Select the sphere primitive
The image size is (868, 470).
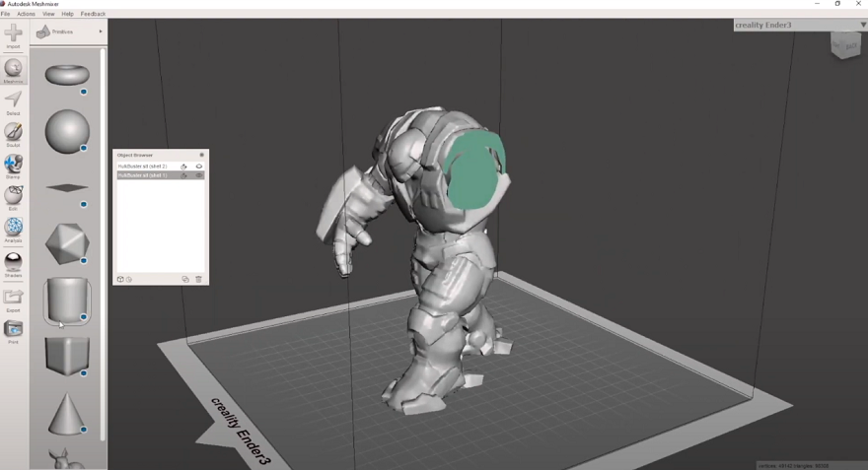pos(67,131)
